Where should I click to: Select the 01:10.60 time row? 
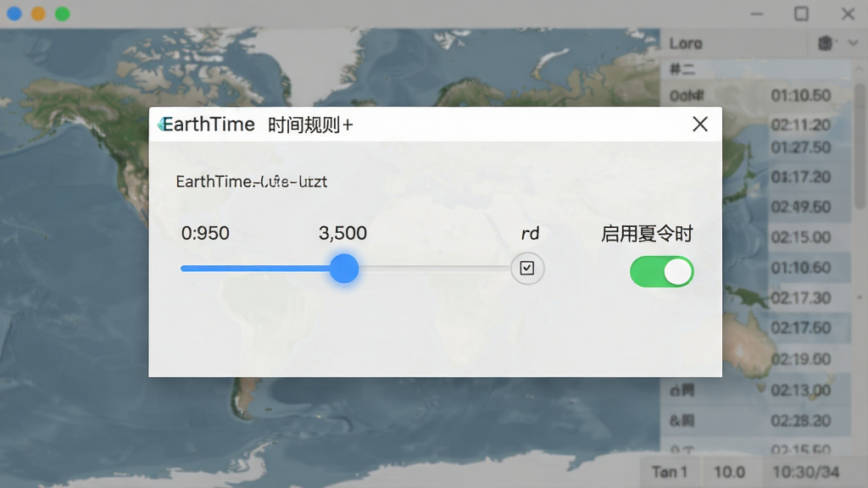(800, 268)
